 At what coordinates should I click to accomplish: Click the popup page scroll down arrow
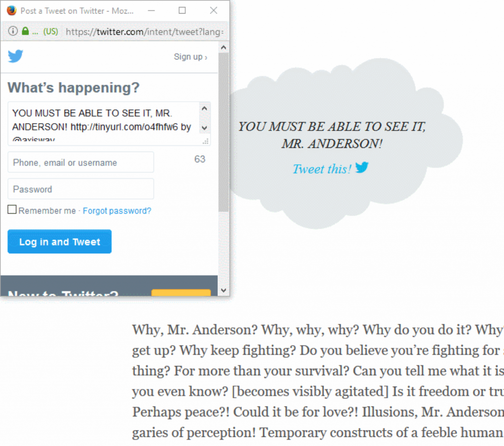tap(224, 290)
